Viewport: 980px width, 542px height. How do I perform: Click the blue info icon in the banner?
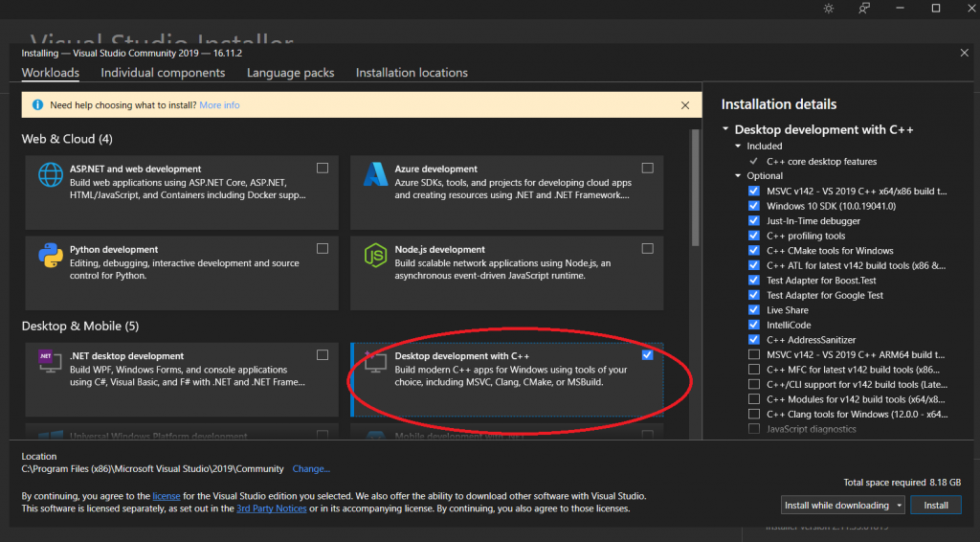click(x=37, y=105)
